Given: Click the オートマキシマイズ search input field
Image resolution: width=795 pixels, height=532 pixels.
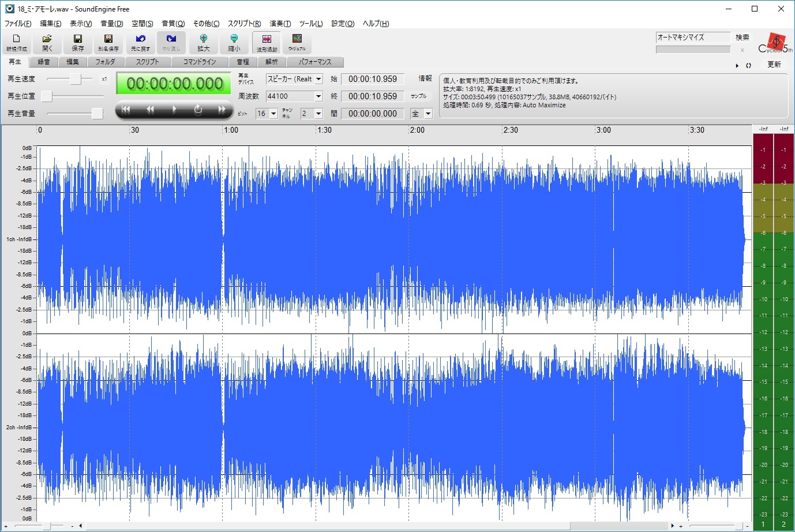Looking at the screenshot, I should tap(693, 38).
